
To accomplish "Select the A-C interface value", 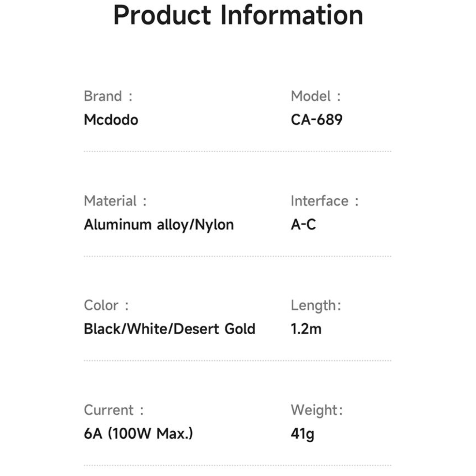I will point(303,224).
